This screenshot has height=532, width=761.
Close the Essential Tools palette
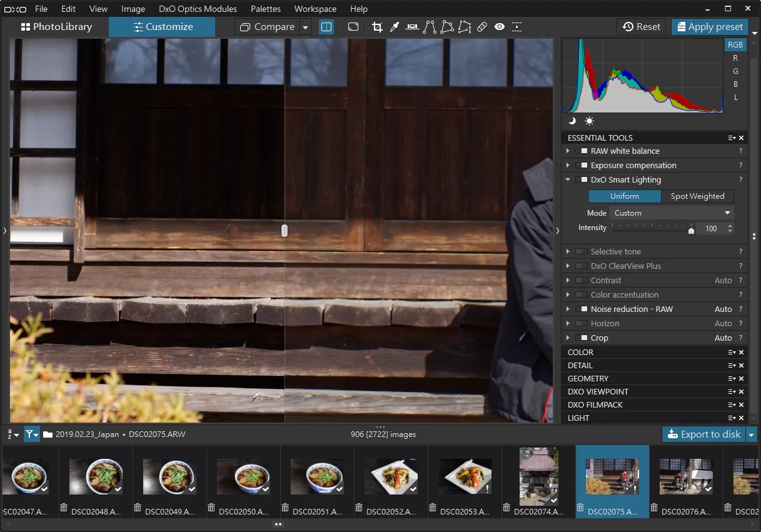(742, 138)
